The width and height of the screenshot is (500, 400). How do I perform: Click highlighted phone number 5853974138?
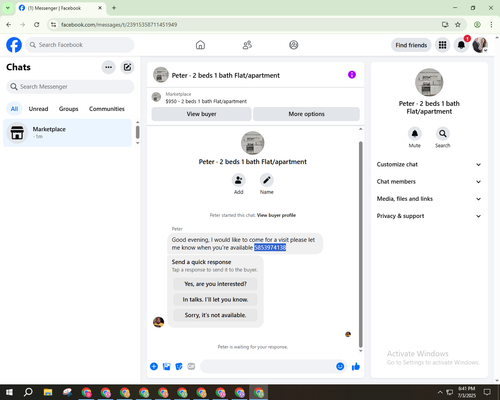[x=270, y=248]
